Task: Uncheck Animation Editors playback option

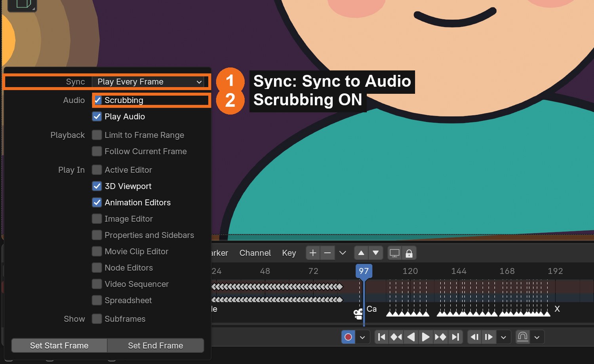Action: click(97, 203)
